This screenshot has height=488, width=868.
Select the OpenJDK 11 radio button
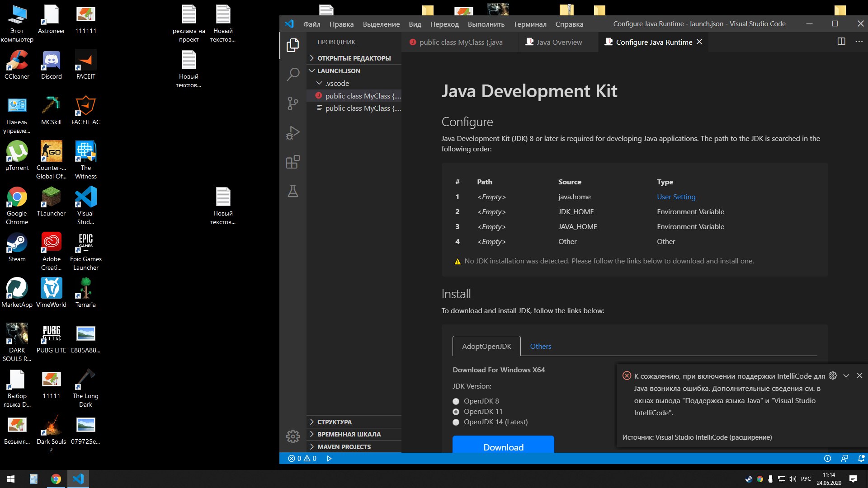point(456,412)
